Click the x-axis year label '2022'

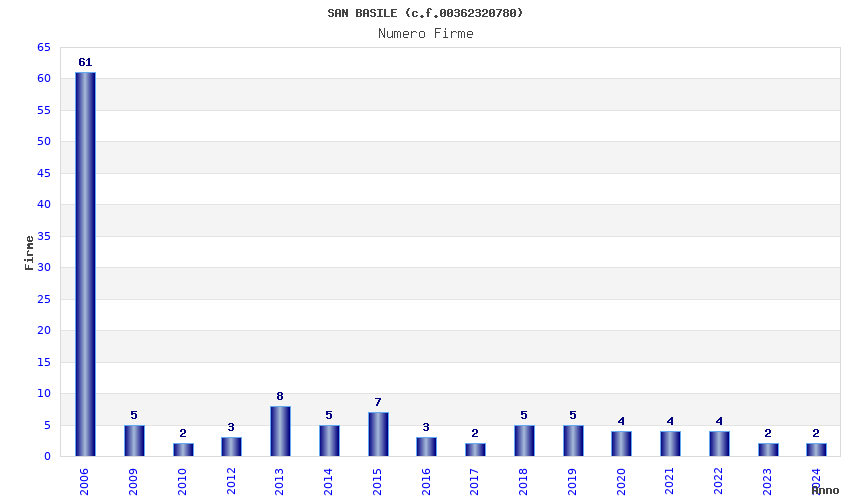(x=718, y=482)
